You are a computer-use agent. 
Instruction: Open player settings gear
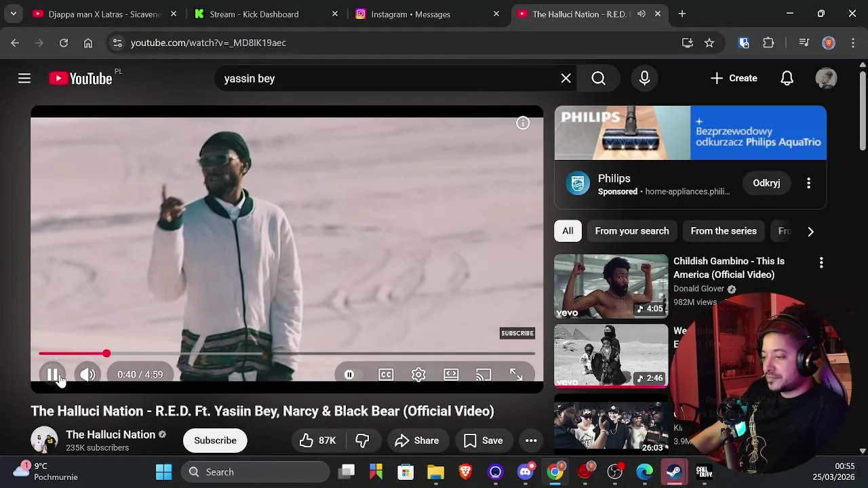point(418,374)
